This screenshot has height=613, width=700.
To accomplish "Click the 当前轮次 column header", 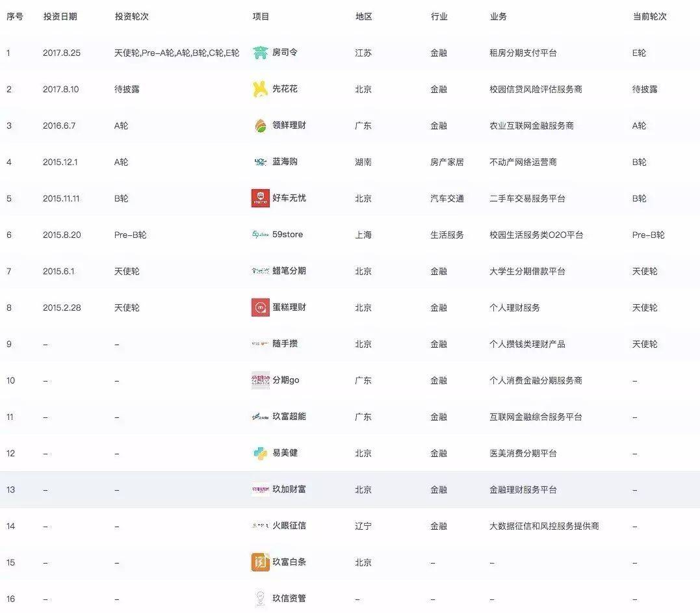I will point(649,16).
